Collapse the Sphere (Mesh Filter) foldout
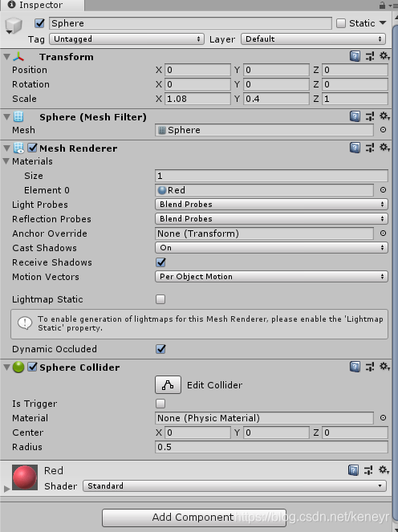Screen dimensions: 398x532 pyautogui.click(x=6, y=117)
